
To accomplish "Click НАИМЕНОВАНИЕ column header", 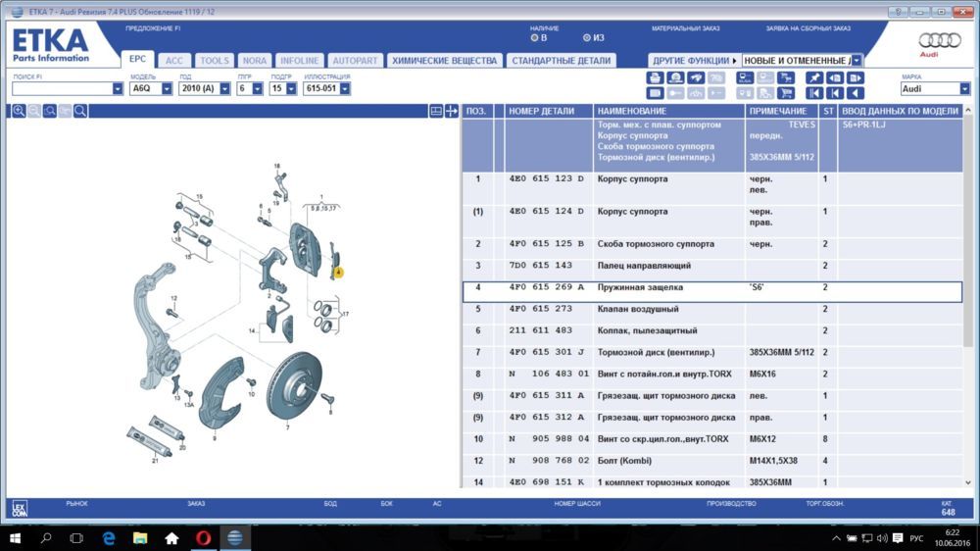I will coord(668,112).
